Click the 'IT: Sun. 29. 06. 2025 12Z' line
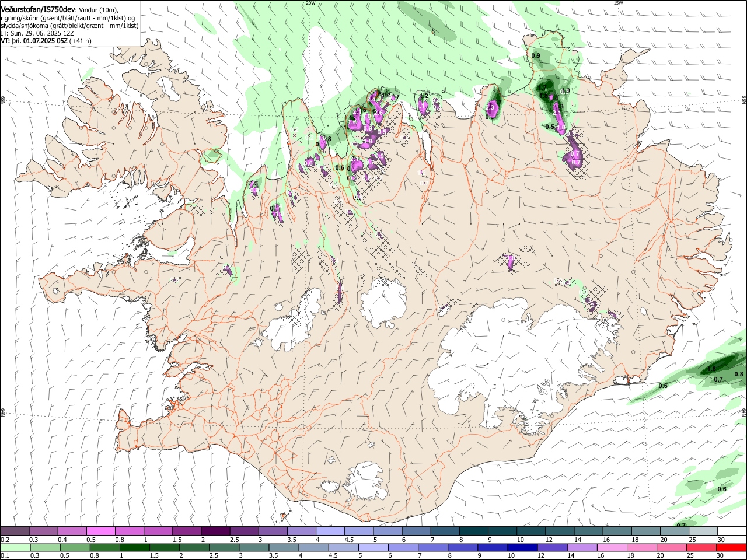Viewport: 747px width, 560px height. coord(37,33)
